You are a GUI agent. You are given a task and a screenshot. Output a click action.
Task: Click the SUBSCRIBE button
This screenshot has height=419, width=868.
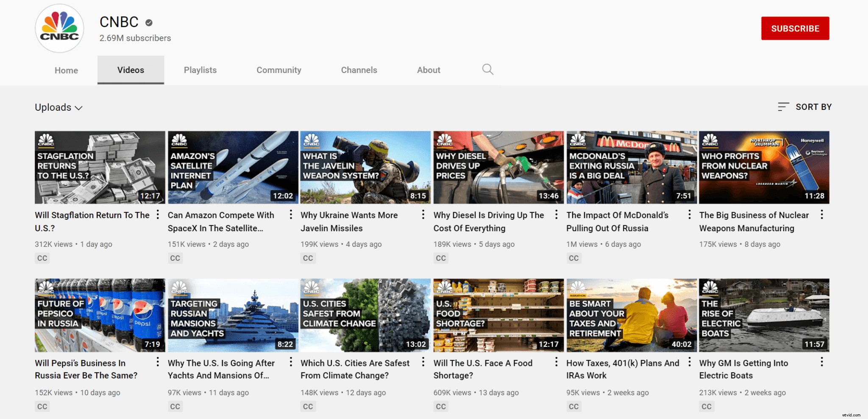(x=795, y=28)
